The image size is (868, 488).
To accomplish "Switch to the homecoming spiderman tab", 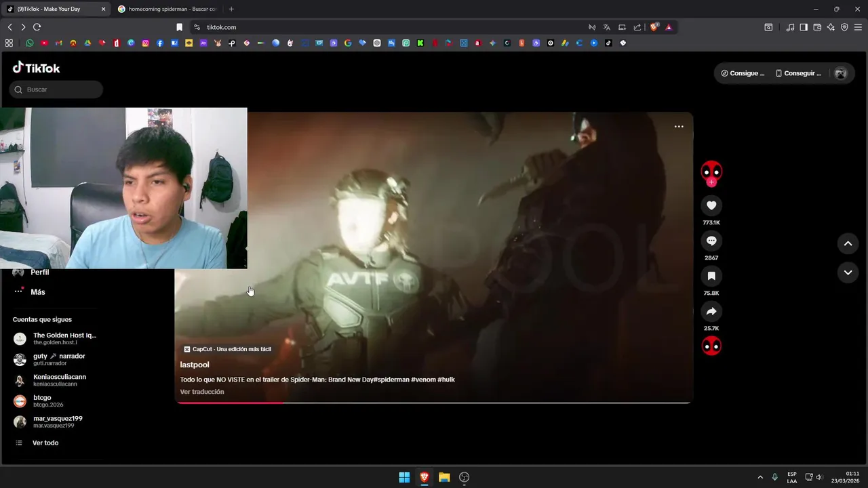I will click(167, 9).
